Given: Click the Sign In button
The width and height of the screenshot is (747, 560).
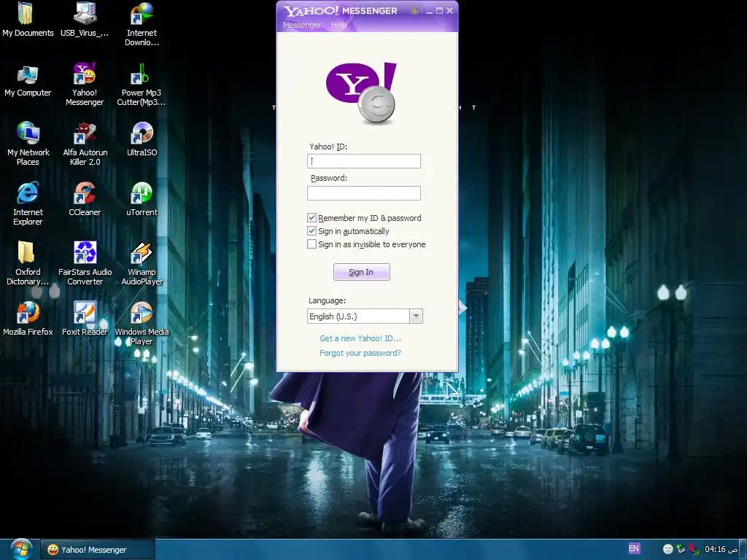Looking at the screenshot, I should 362,272.
